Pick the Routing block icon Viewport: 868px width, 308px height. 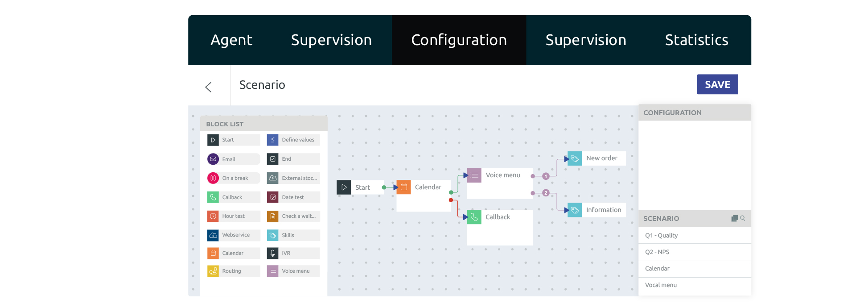point(213,271)
